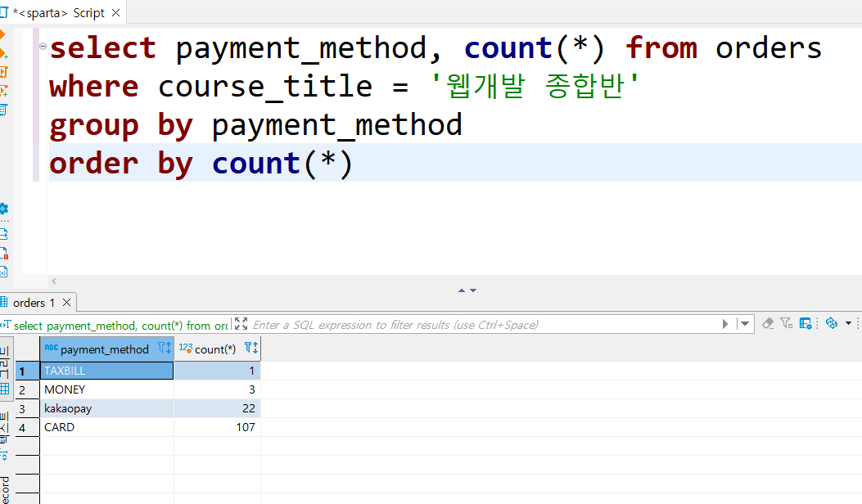862x504 pixels.
Task: Click the '웹개발 종합반' string literal
Action: pos(535,86)
